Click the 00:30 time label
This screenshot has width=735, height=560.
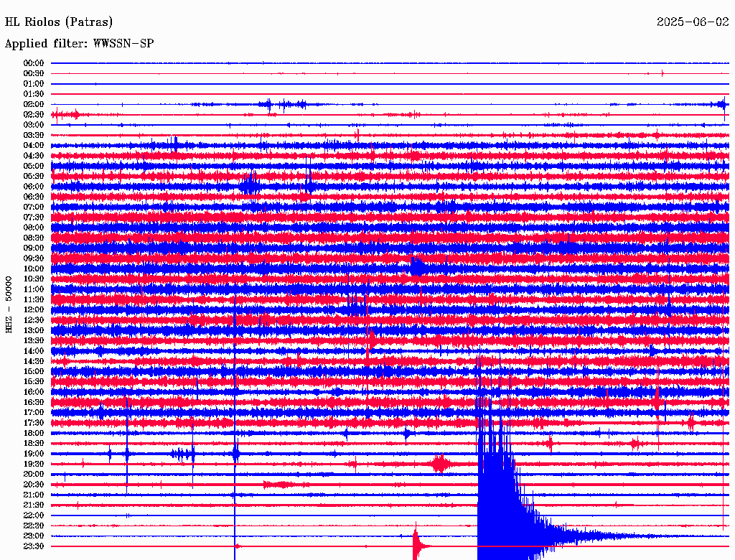pyautogui.click(x=34, y=73)
